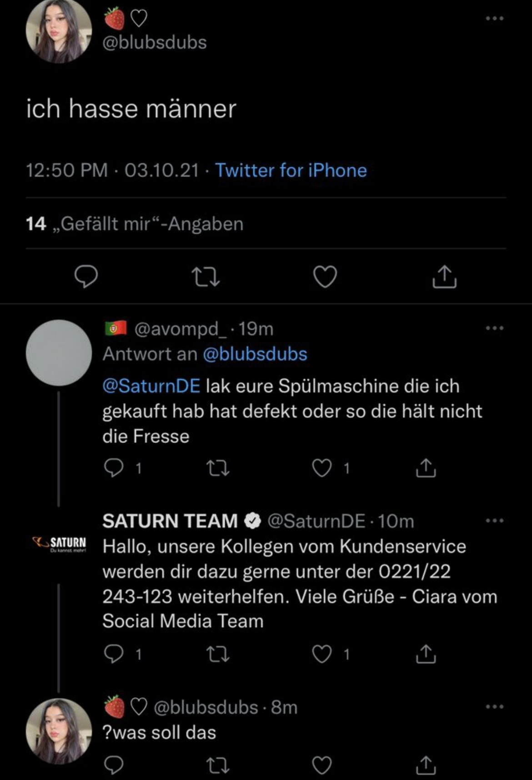Open the 'Twitter for iPhone' source link
This screenshot has height=780, width=532.
tap(291, 171)
